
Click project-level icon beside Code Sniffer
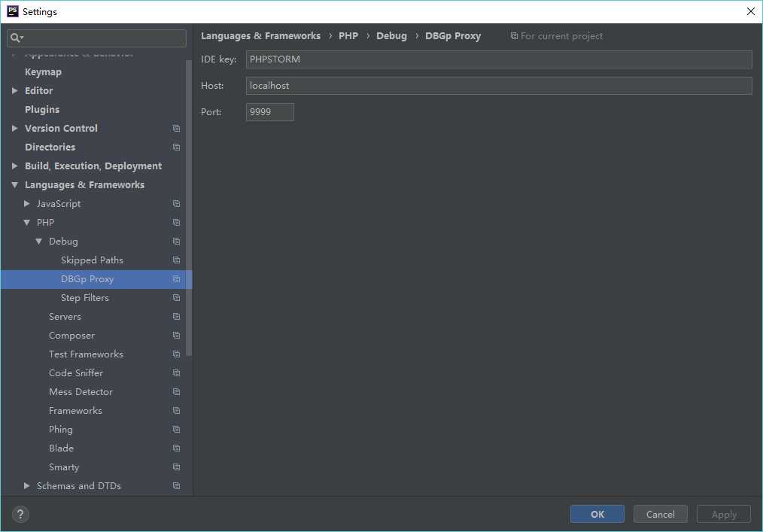(176, 372)
